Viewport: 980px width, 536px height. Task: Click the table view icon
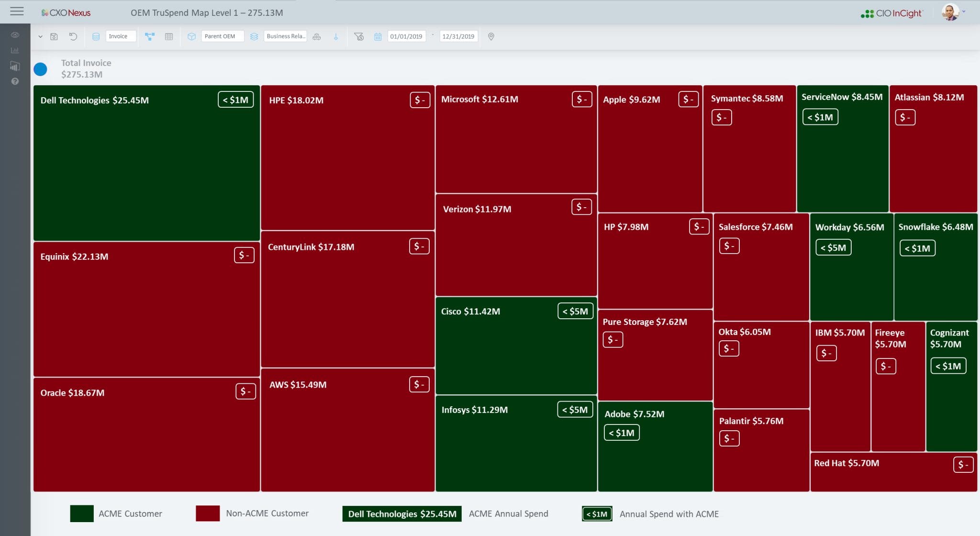(168, 36)
